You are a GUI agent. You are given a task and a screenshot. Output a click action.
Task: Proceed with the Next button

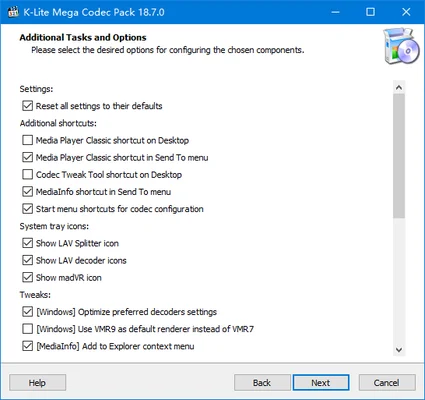pos(321,382)
